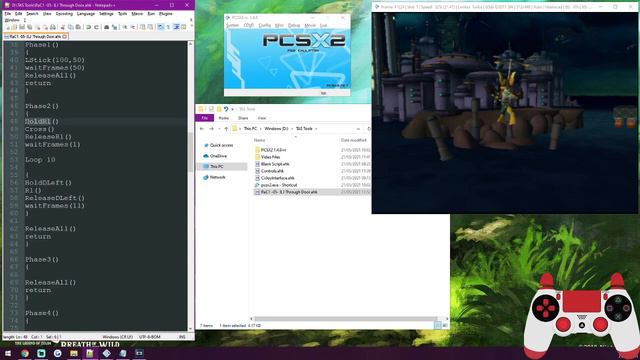Screen dimensions: 640x360
Task: Open the System menu in PCSX2
Action: [232, 25]
